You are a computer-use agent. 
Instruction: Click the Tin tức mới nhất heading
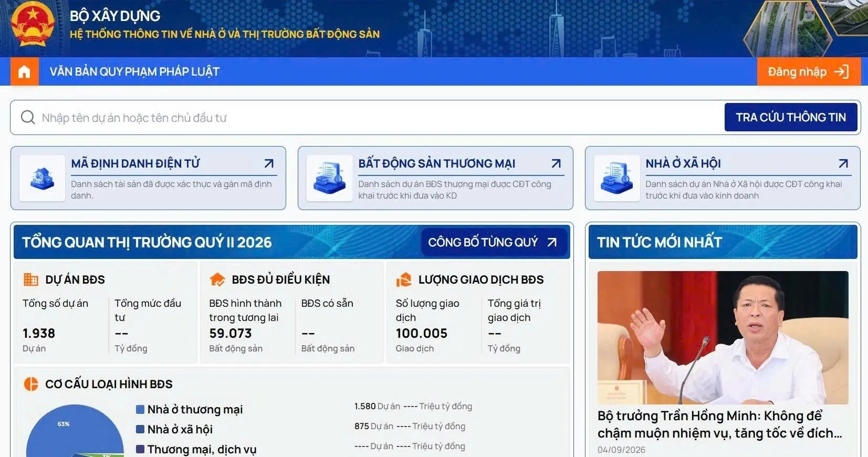click(x=660, y=242)
